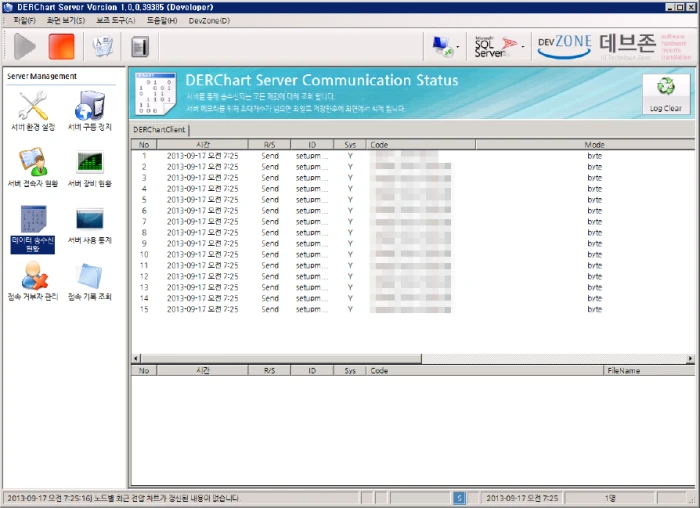Click the gray Play start-server toolbar button
Screen dimensions: 700x508
tap(25, 46)
